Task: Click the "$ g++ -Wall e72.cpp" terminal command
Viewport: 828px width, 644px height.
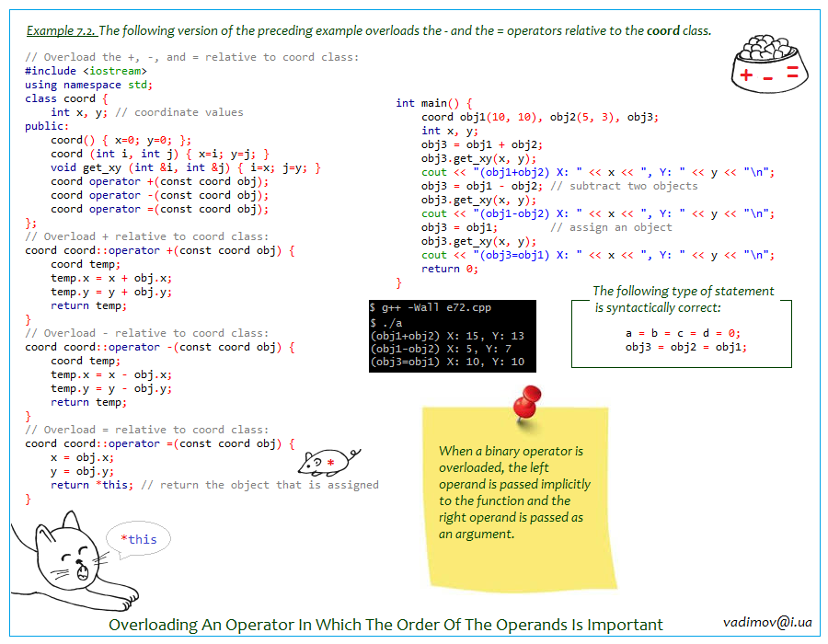Action: (x=431, y=307)
